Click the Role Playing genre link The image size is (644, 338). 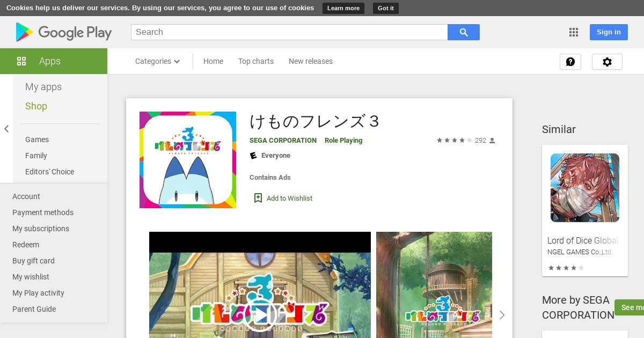click(x=343, y=141)
